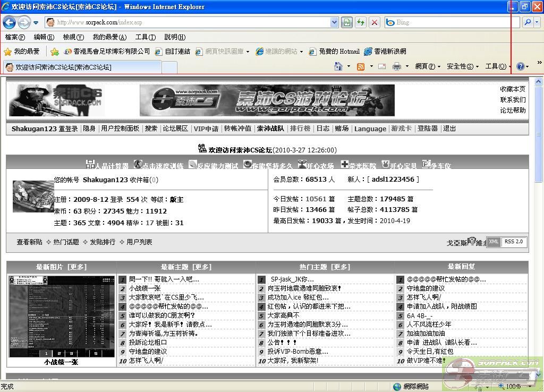The width and height of the screenshot is (544, 392).
Task: Click the XML badge button
Action: pyautogui.click(x=494, y=242)
